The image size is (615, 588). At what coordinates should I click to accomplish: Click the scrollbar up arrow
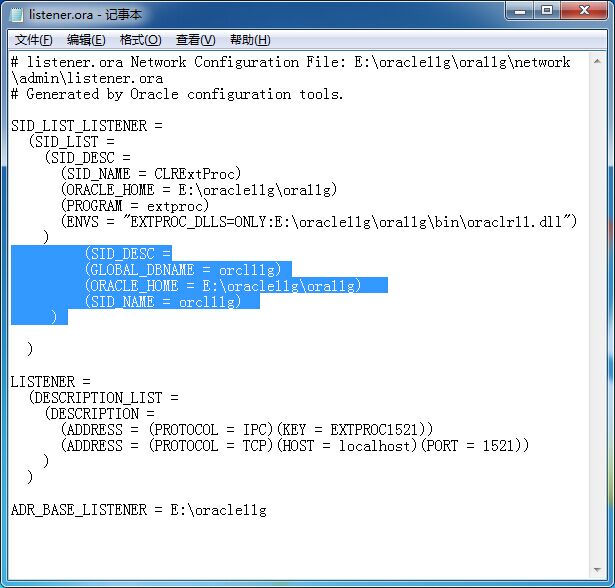[597, 61]
